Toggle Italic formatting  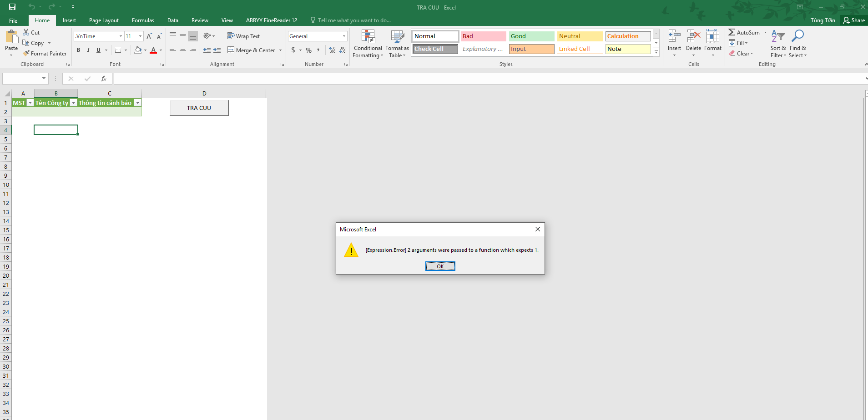click(88, 50)
